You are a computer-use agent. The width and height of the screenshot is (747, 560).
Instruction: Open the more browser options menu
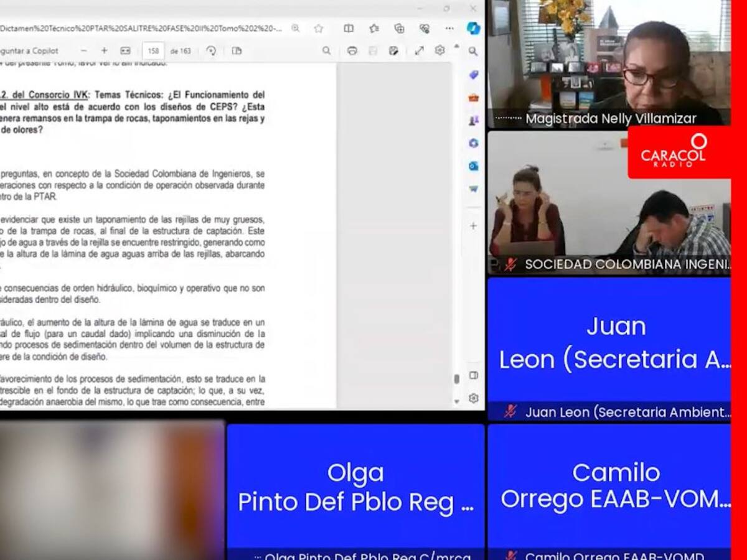(x=449, y=29)
